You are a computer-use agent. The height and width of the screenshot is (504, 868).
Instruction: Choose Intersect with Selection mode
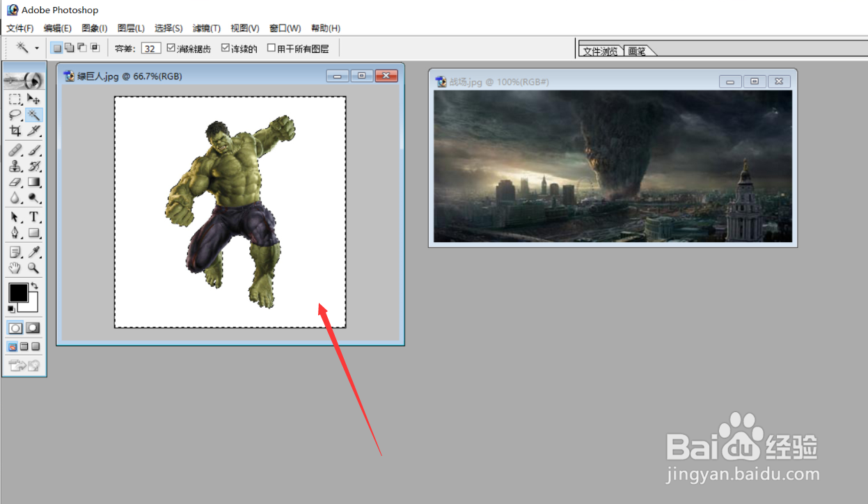click(x=95, y=48)
